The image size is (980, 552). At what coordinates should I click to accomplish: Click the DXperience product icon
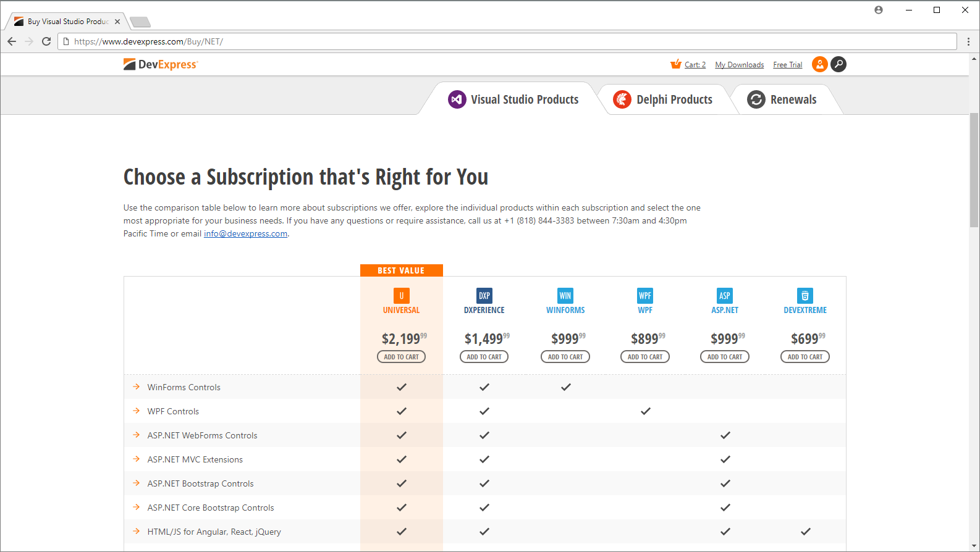click(x=484, y=296)
